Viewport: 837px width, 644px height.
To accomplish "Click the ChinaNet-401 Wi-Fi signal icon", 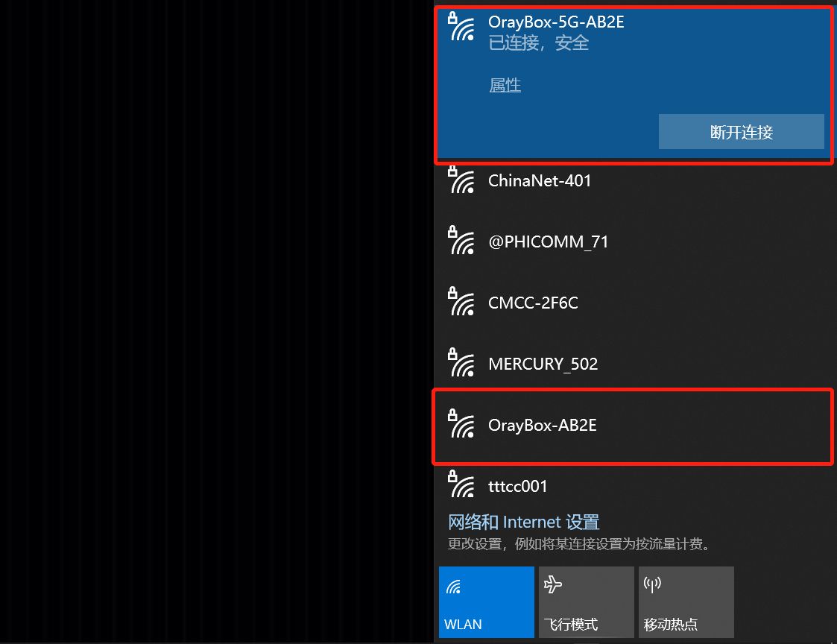I will (461, 180).
